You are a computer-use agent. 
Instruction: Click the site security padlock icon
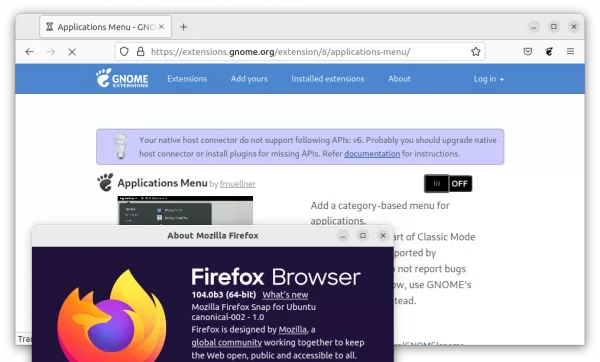[140, 51]
